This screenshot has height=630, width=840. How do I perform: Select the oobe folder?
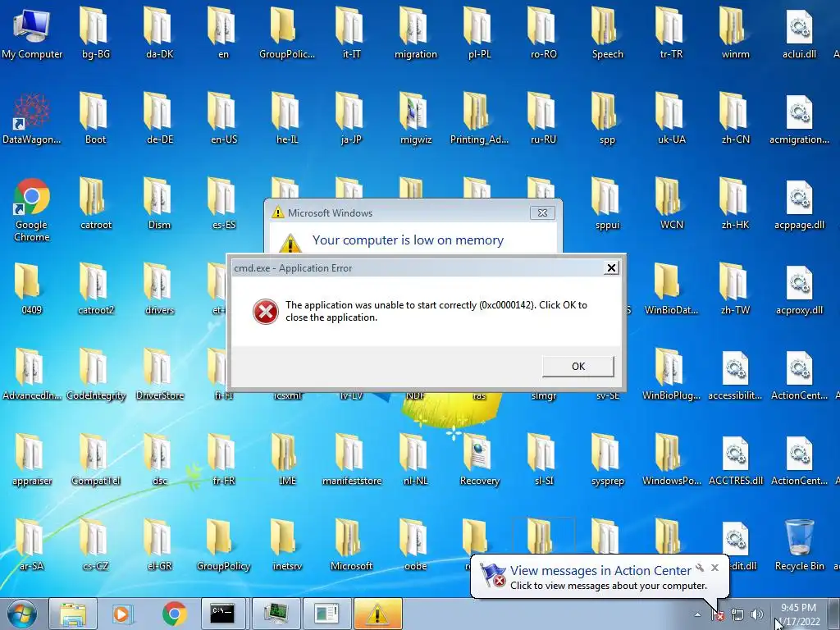(416, 545)
